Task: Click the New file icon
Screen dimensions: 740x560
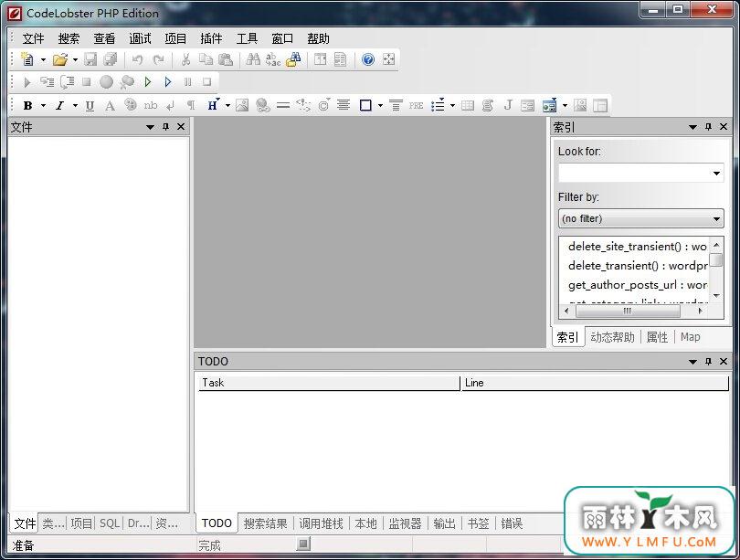Action: (x=27, y=59)
